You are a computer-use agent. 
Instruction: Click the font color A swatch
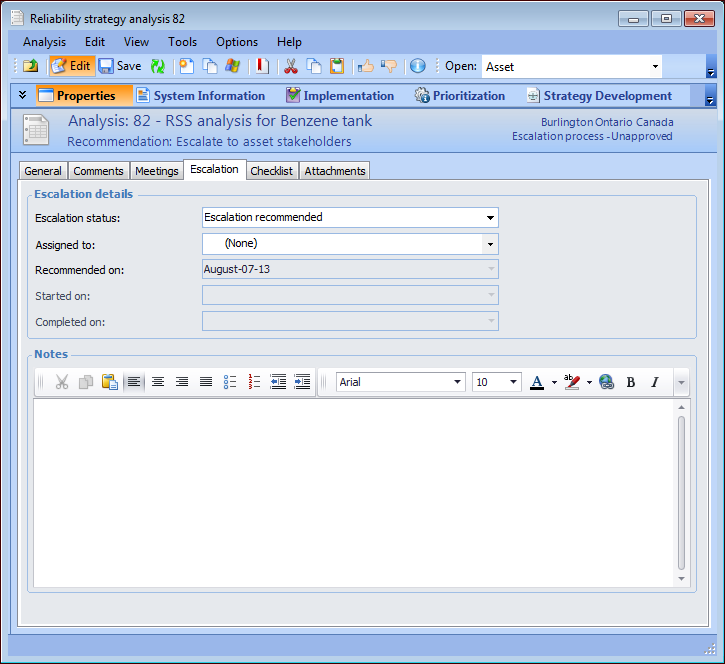(x=537, y=382)
